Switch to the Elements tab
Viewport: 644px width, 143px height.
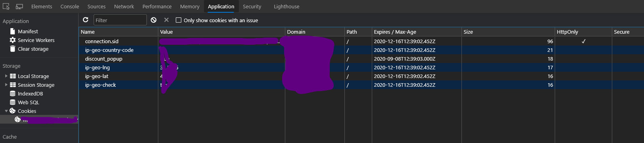tap(42, 6)
